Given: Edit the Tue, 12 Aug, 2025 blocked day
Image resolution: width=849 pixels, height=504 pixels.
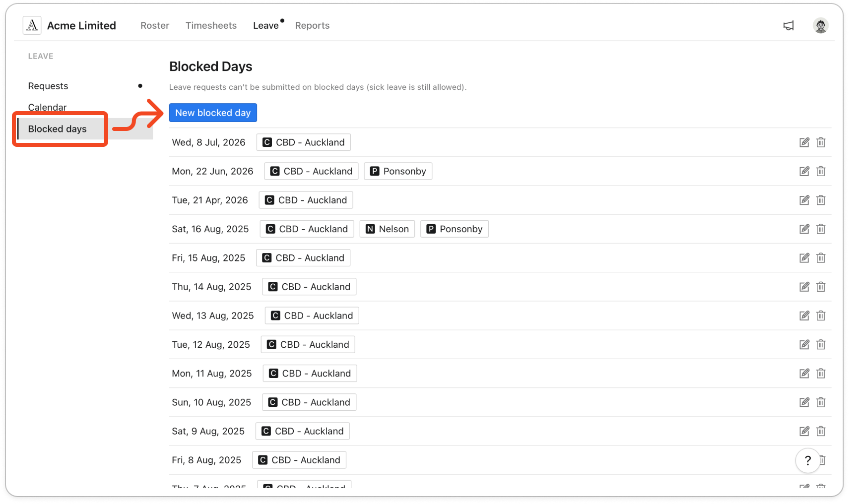Looking at the screenshot, I should click(804, 344).
